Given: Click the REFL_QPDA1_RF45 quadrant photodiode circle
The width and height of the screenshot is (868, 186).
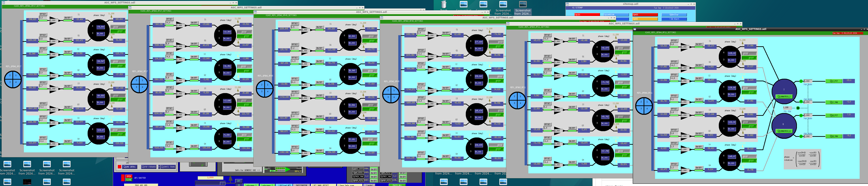Looking at the screenshot, I should [265, 89].
